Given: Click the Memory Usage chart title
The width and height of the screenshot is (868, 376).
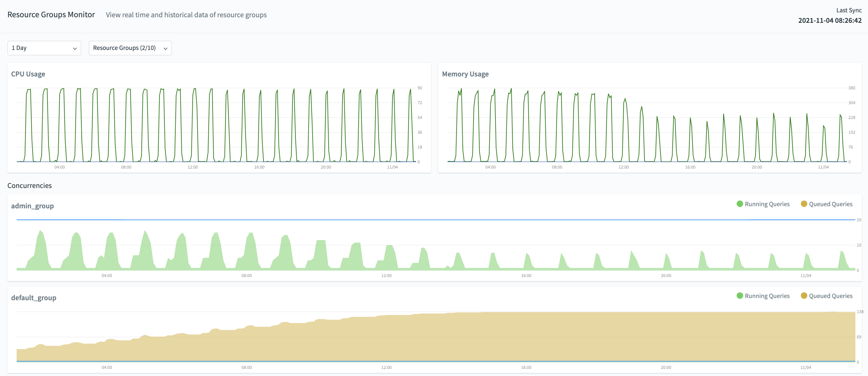Looking at the screenshot, I should click(x=465, y=74).
